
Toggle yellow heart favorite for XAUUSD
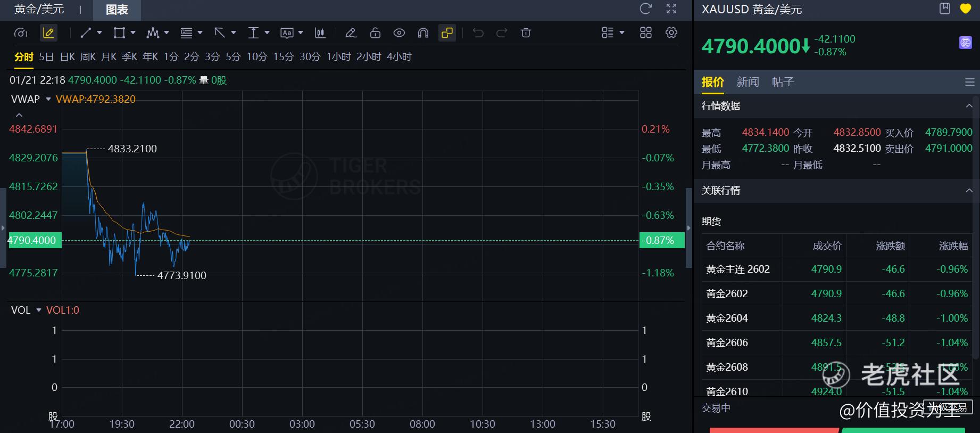(x=965, y=9)
